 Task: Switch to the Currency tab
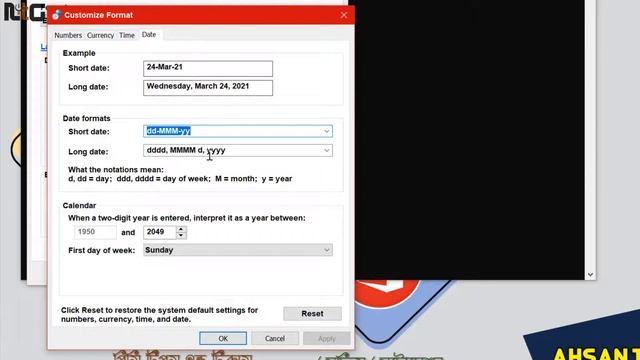click(x=100, y=35)
